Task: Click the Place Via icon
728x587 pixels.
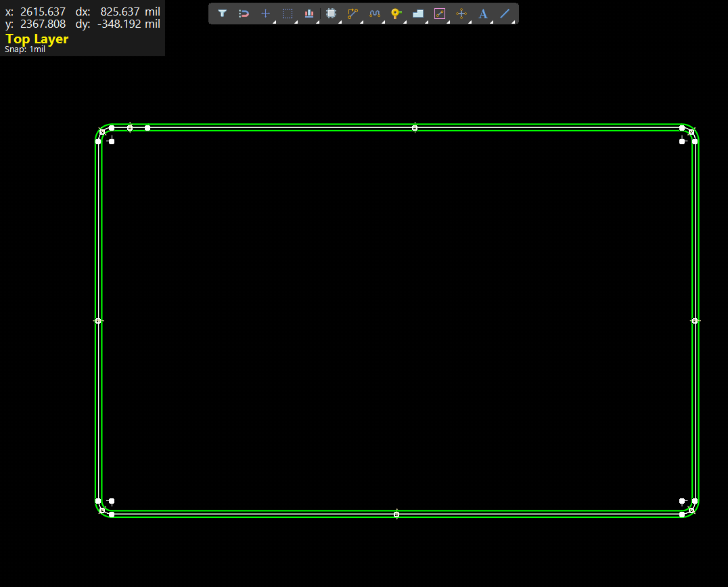Action: (396, 14)
